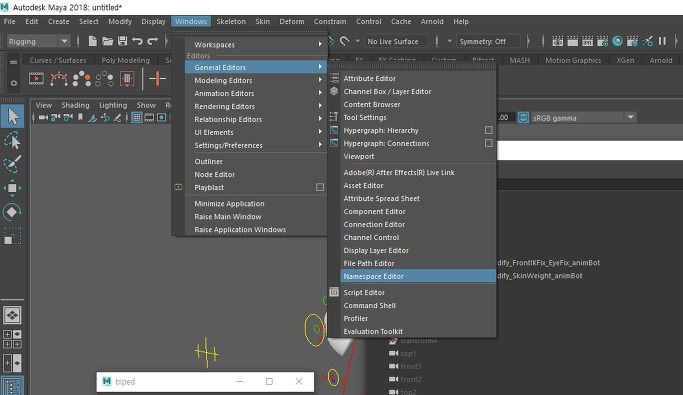
Task: Click the four-pane layout icon
Action: (12, 339)
